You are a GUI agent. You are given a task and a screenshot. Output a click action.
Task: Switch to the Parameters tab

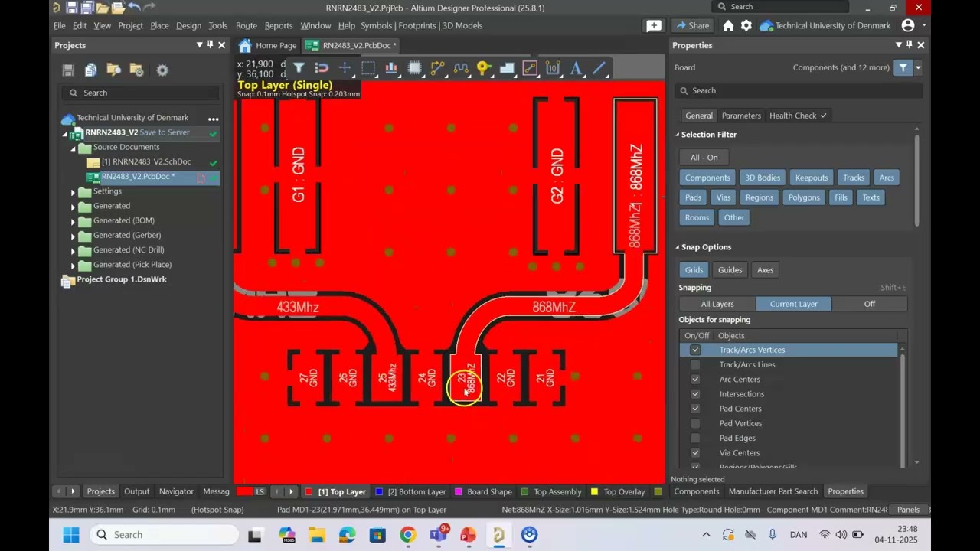(x=741, y=116)
